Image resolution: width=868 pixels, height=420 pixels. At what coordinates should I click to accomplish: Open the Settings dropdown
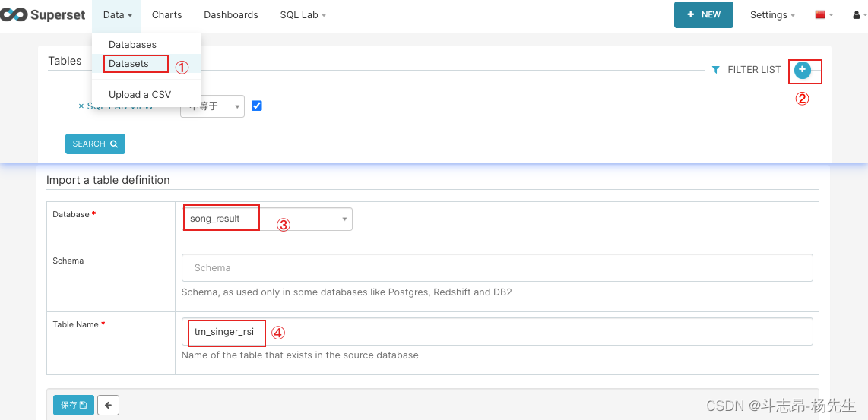coord(772,15)
